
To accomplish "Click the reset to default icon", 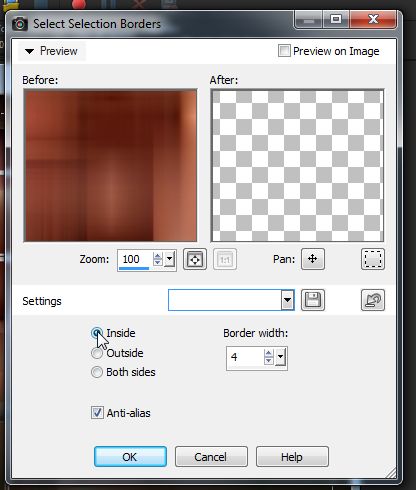I will pyautogui.click(x=373, y=300).
